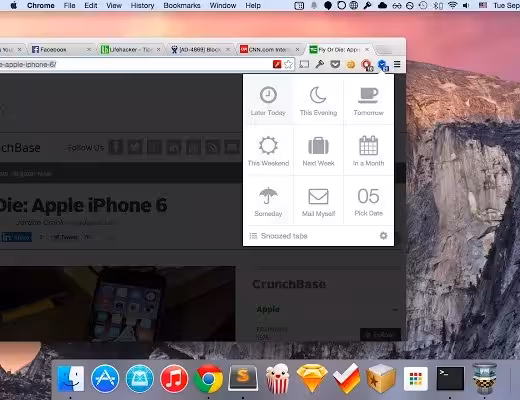
Task: Open Google Chrome from the Dock
Action: 209,379
